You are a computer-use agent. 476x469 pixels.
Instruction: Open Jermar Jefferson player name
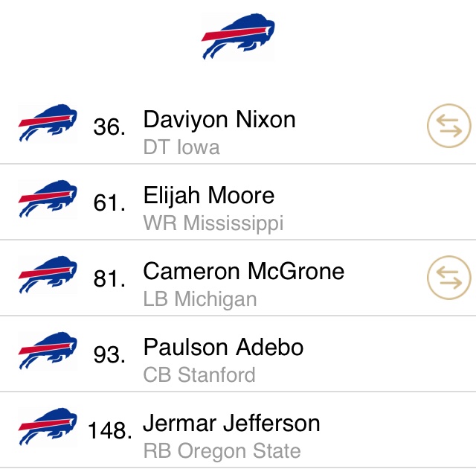pos(231,423)
